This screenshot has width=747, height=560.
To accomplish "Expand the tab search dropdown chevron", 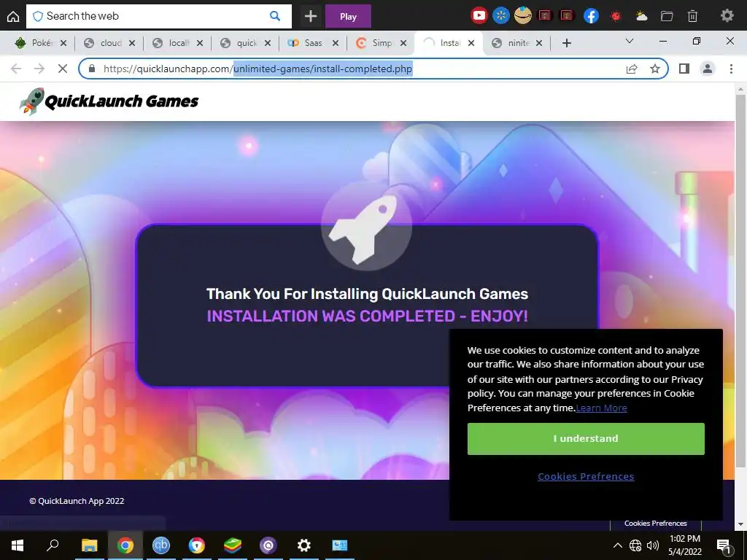I will [630, 42].
